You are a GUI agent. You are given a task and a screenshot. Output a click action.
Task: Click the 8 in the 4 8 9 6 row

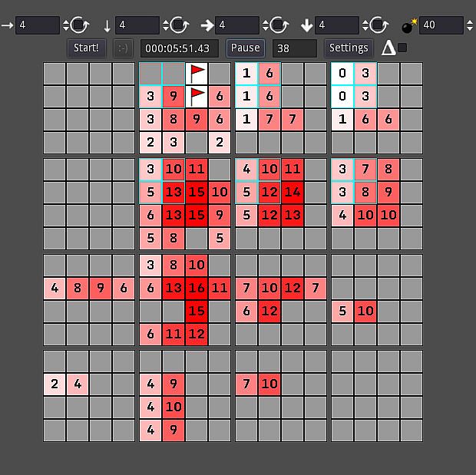coord(78,289)
